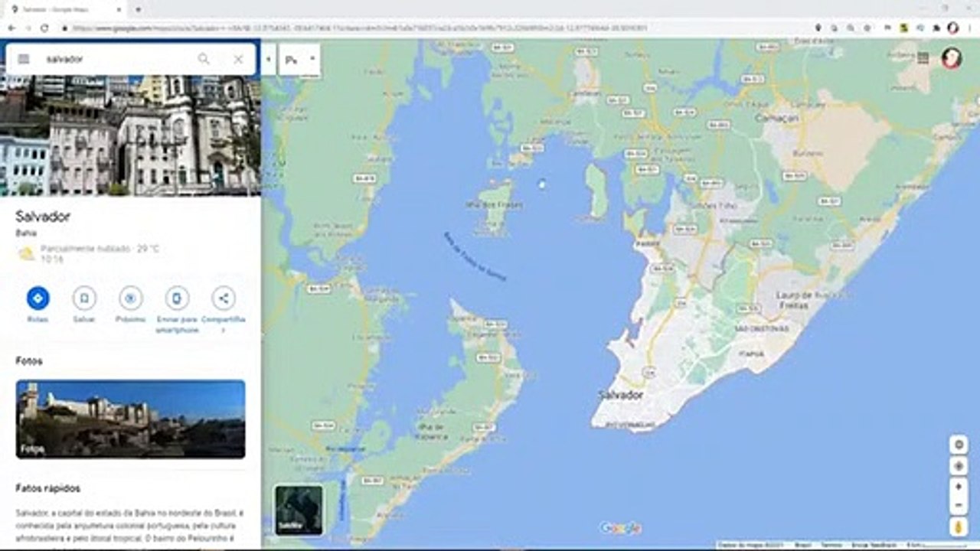Click the yellow extension icon in the toolbar
The width and height of the screenshot is (980, 551).
pyautogui.click(x=904, y=28)
